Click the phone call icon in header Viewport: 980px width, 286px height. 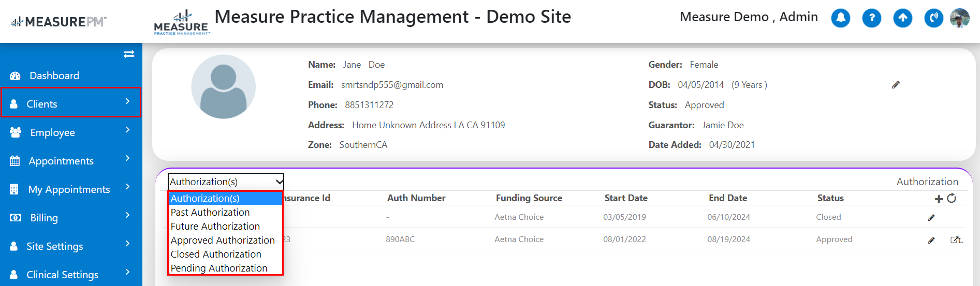click(933, 18)
